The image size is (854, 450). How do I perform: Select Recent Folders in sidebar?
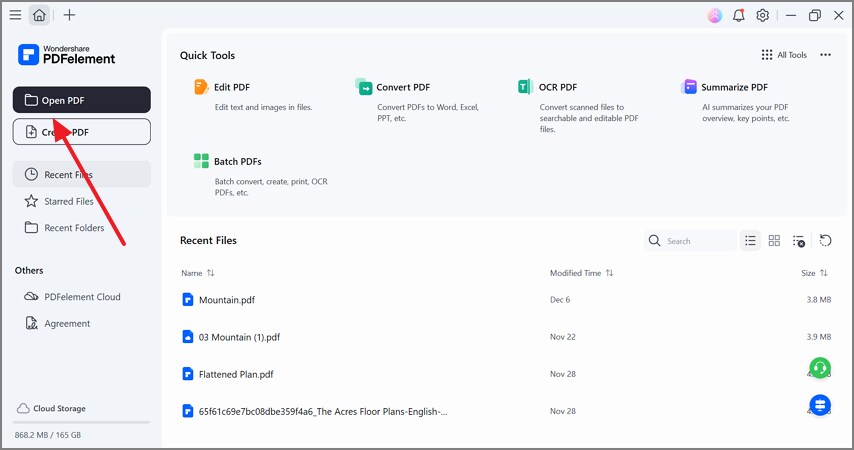click(82, 228)
